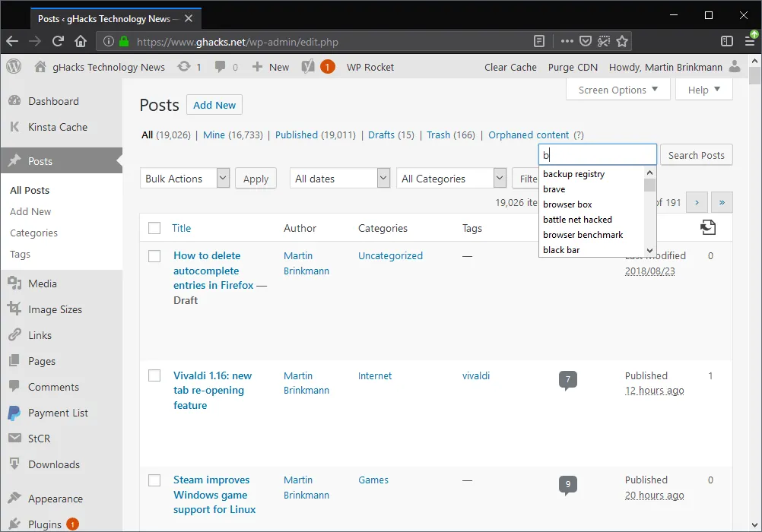Expand the Screen Options panel
The width and height of the screenshot is (762, 532).
pos(618,90)
